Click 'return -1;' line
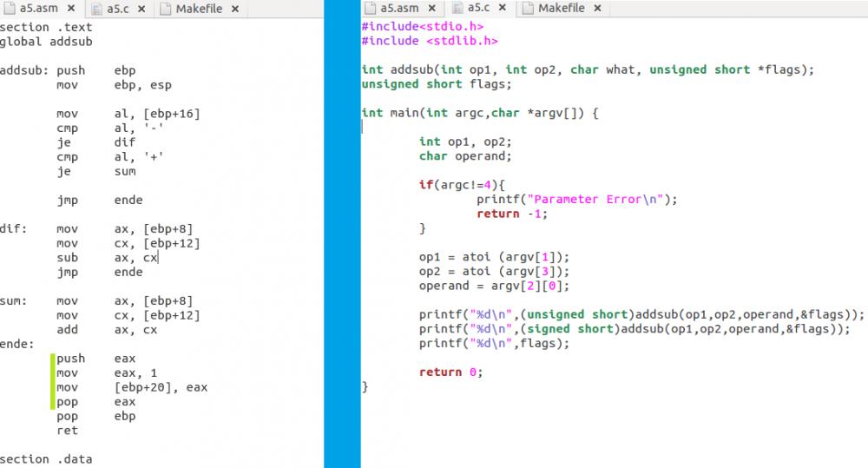Image resolution: width=868 pixels, height=468 pixels. 513,214
